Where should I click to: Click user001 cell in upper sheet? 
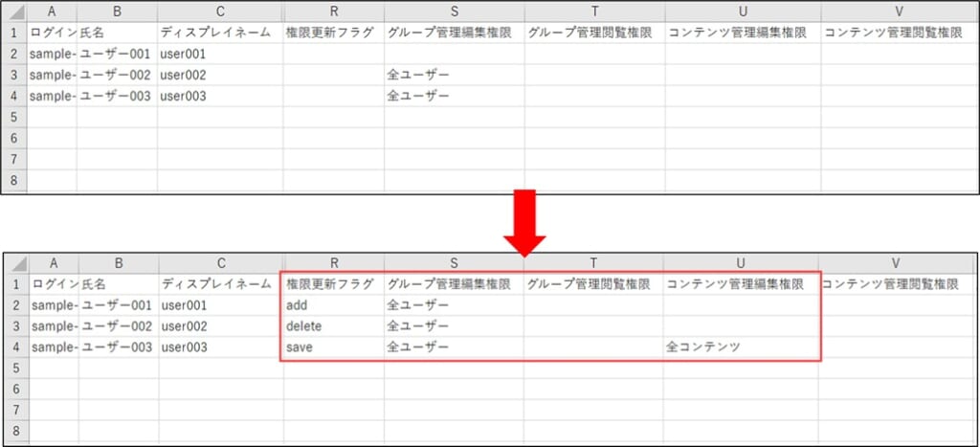coord(220,54)
